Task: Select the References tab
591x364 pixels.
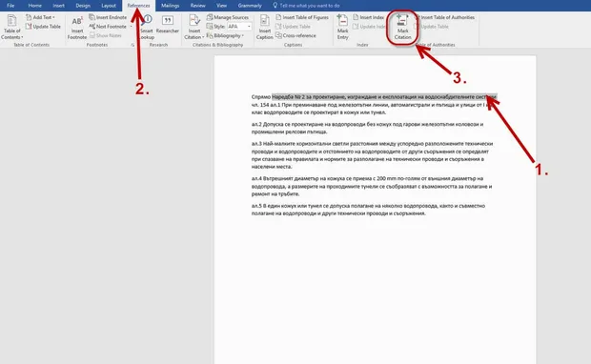Action: click(138, 6)
